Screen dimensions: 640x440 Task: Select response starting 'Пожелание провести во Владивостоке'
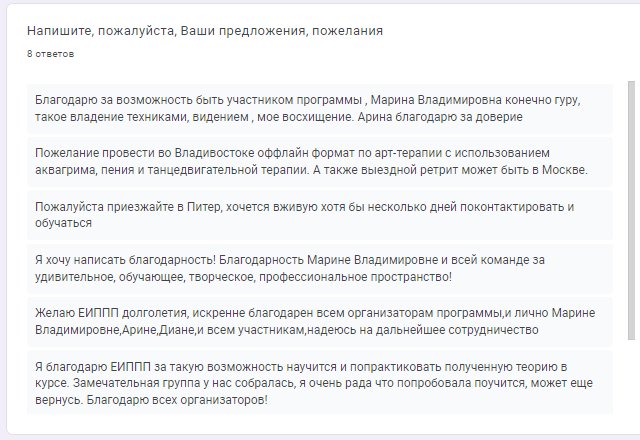320,162
